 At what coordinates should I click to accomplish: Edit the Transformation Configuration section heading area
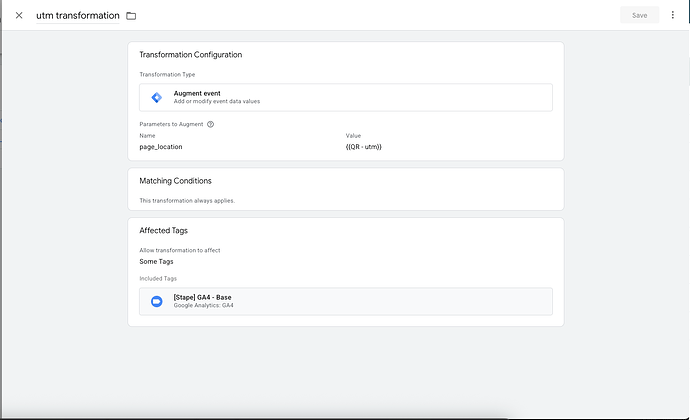(x=190, y=55)
